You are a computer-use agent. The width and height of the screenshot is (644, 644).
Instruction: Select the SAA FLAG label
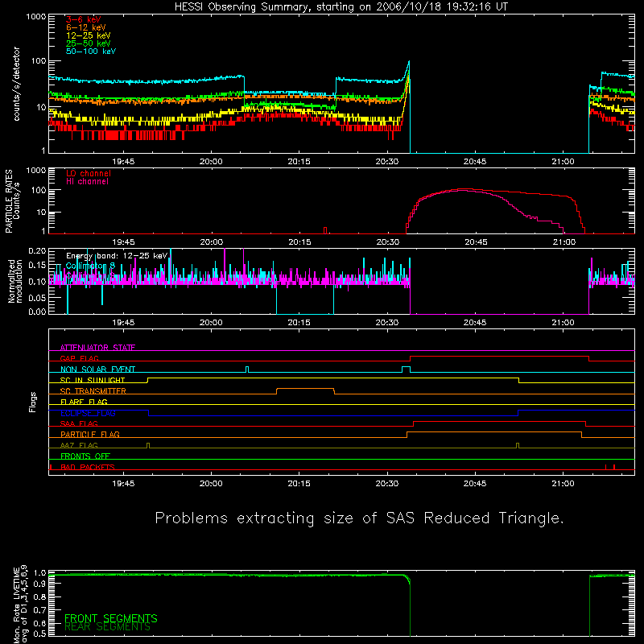click(x=79, y=423)
